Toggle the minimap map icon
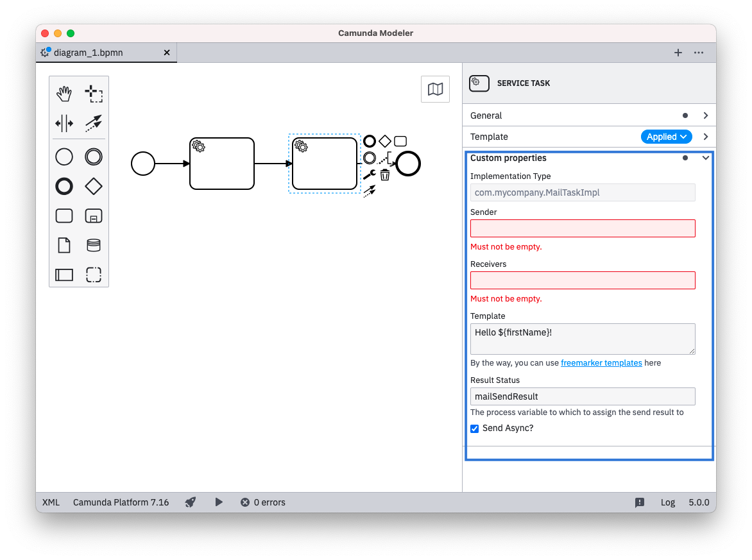752x560 pixels. pos(435,89)
